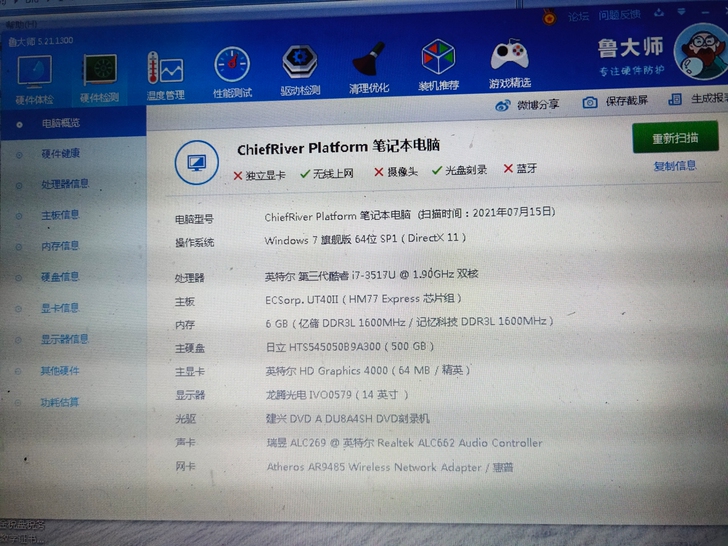Click the title bar skin download icon
Viewport: 728px width, 546px height.
(659, 13)
